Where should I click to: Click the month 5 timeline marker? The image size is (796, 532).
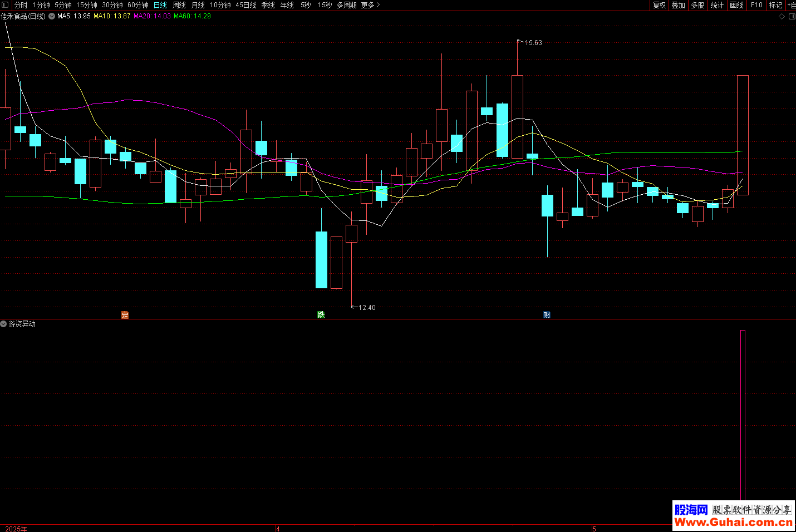tap(594, 529)
